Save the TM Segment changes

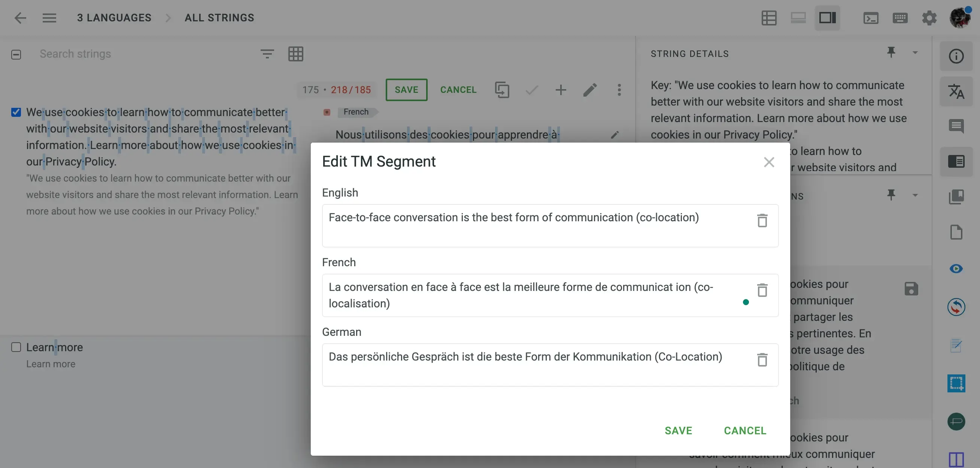pos(678,431)
